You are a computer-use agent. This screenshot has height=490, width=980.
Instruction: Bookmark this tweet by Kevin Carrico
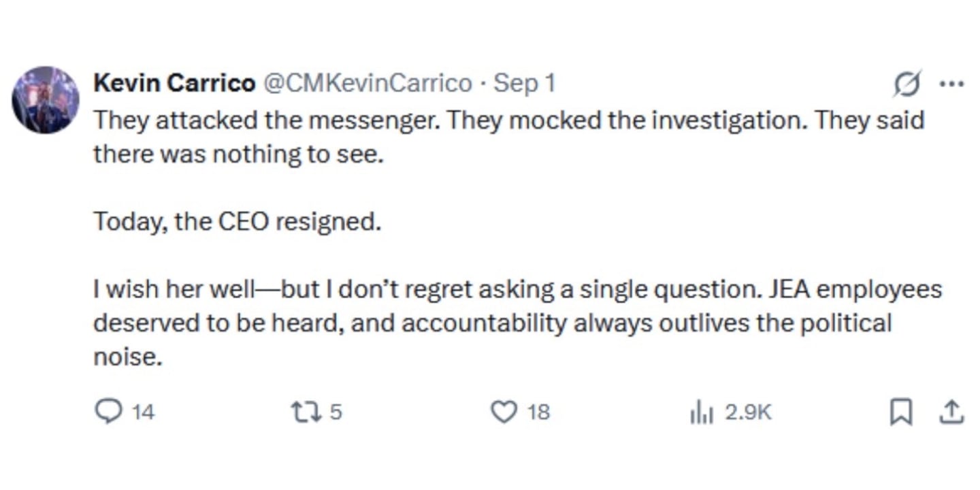click(901, 412)
